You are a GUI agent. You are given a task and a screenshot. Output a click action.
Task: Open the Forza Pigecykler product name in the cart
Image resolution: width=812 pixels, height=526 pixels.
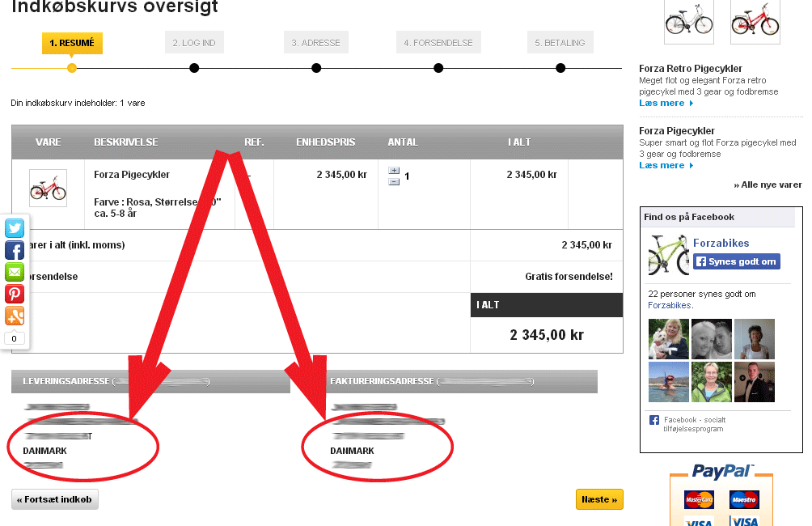click(x=132, y=175)
